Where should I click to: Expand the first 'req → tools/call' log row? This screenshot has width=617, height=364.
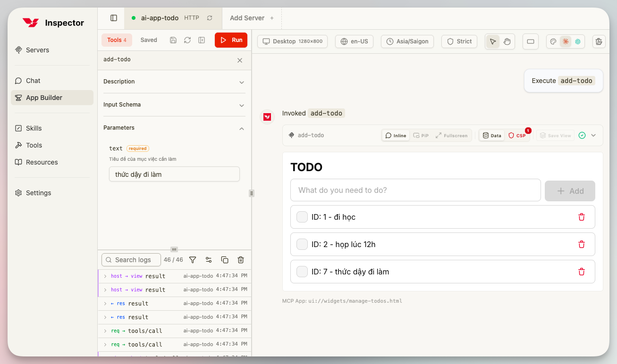(175, 331)
